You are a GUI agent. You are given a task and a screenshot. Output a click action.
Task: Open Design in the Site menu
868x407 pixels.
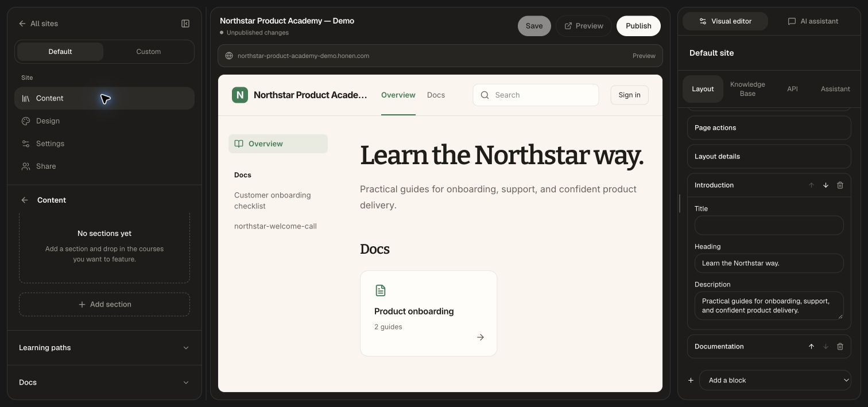coord(104,121)
